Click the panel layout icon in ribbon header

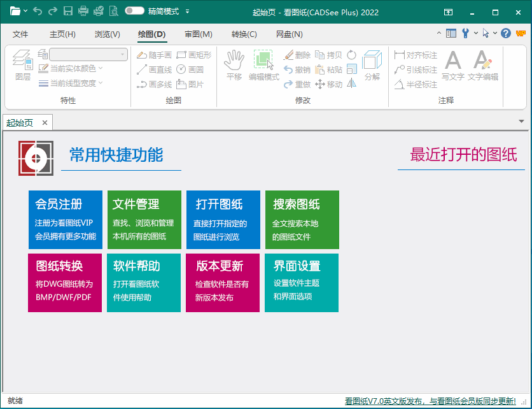[x=451, y=33]
